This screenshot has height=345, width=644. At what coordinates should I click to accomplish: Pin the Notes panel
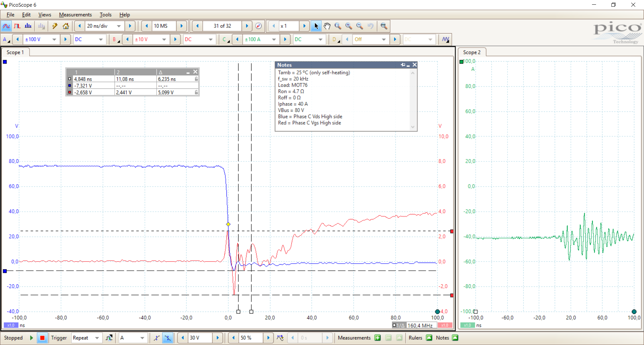coord(403,65)
